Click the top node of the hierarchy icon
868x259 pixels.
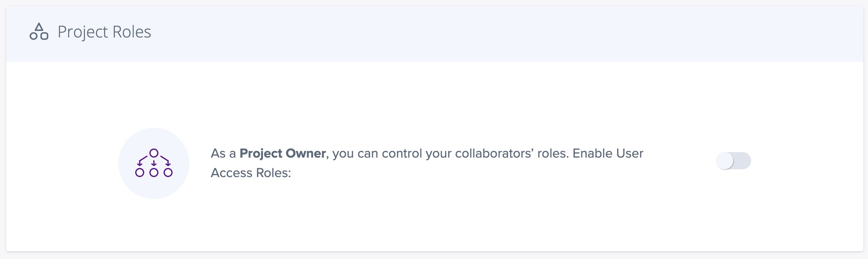pyautogui.click(x=154, y=153)
